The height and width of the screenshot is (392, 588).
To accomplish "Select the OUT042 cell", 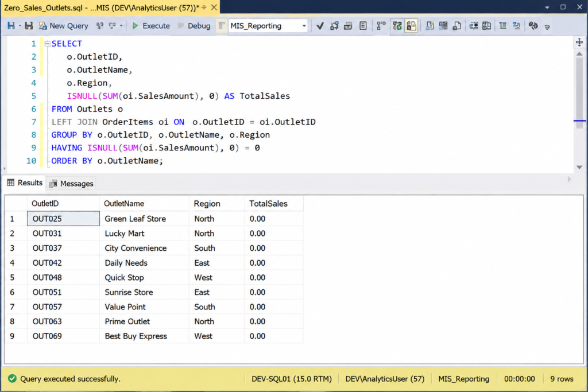I will [x=63, y=263].
